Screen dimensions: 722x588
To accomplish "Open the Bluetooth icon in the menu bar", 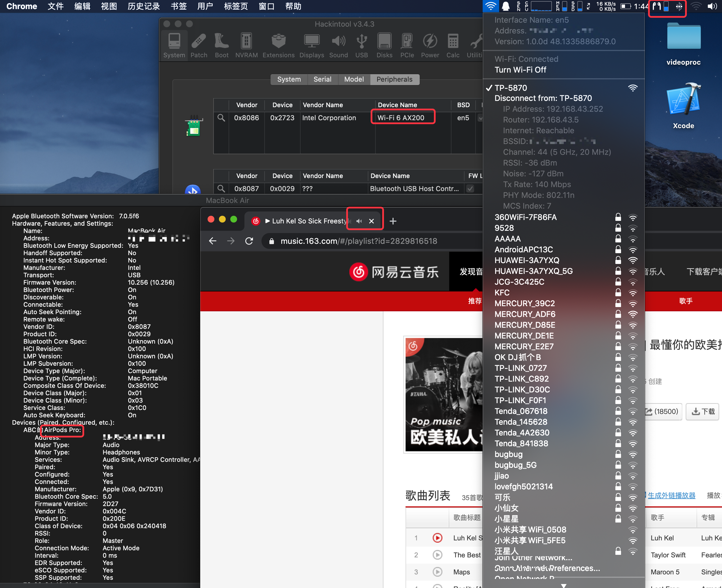I will [679, 6].
